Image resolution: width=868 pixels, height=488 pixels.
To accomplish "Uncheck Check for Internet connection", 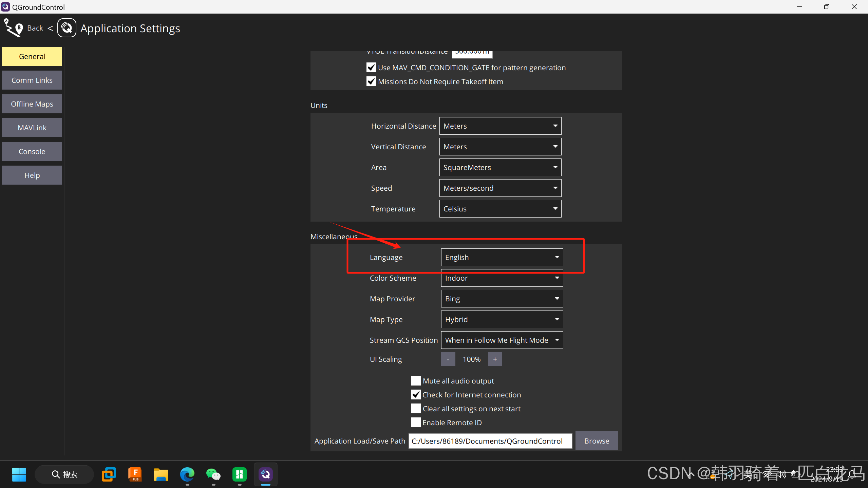I will point(416,395).
